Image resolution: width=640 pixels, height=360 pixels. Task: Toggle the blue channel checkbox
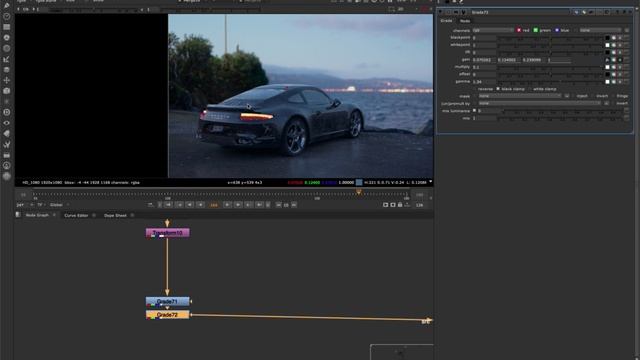557,30
